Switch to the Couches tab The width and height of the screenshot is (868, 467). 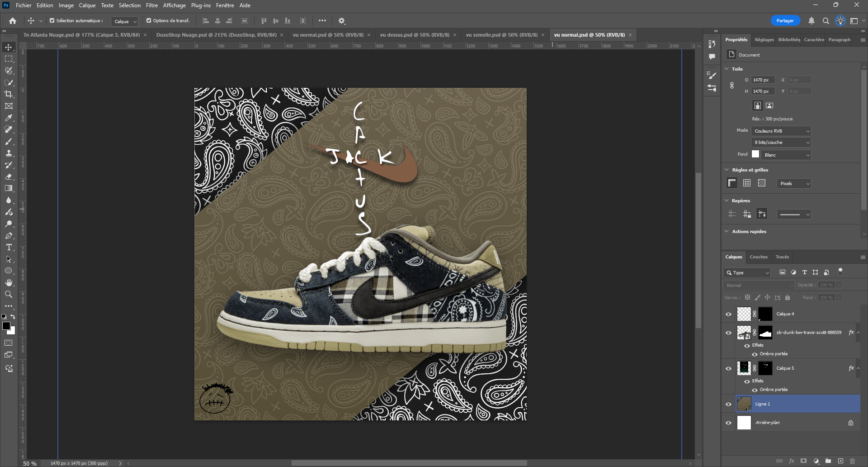pos(759,257)
